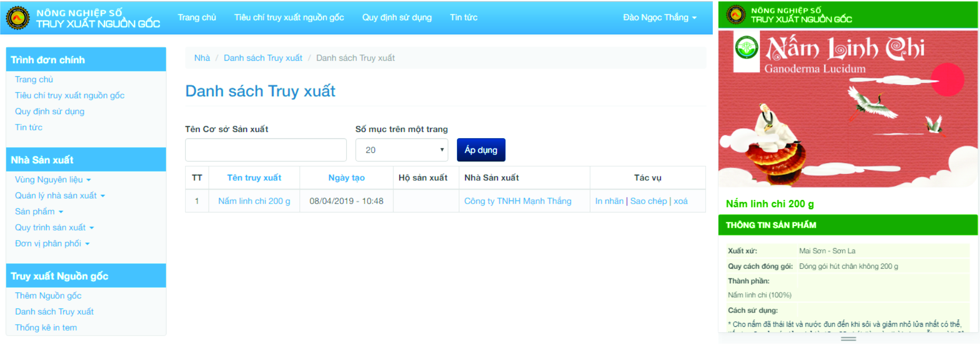
Task: Click the green round brand logo on the mushroom banner
Action: tap(747, 47)
